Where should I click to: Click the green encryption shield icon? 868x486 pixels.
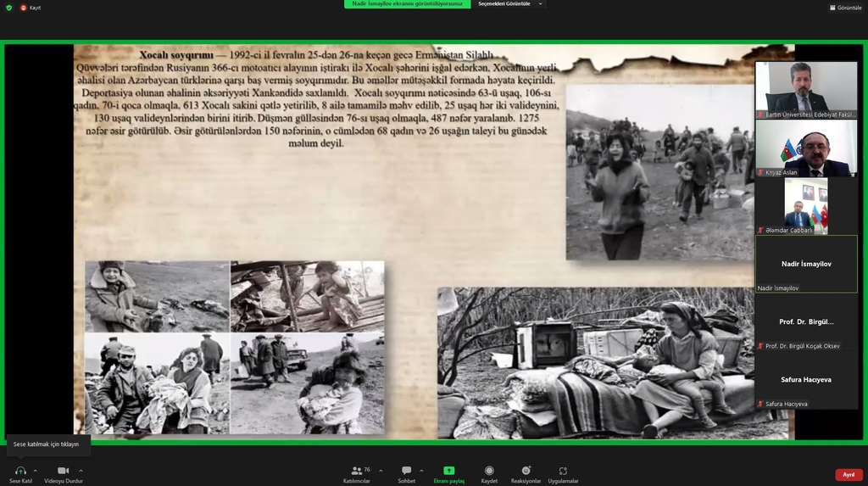9,8
